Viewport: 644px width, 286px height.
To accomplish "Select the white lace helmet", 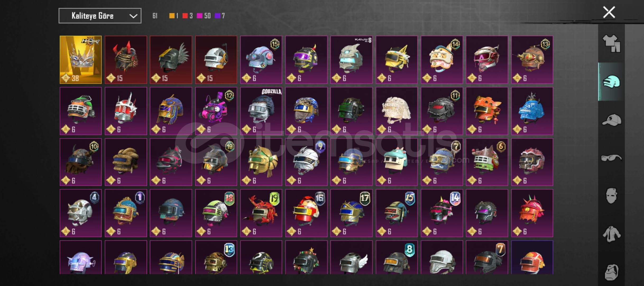I will [x=397, y=111].
